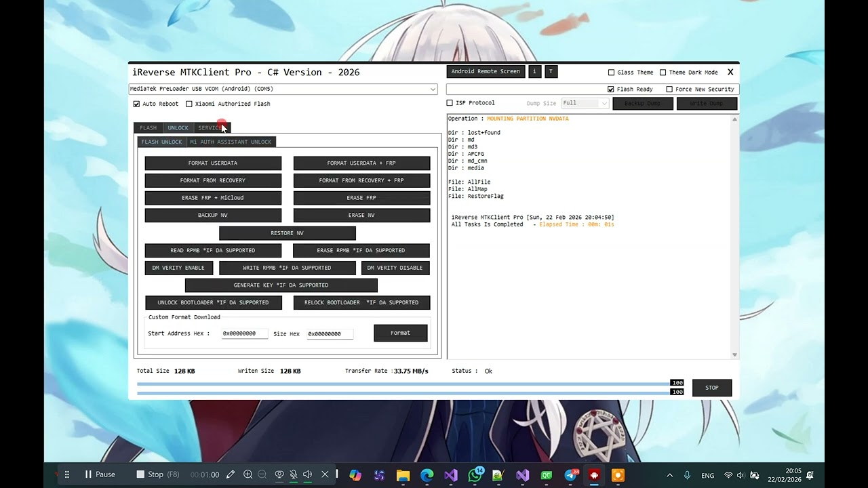The height and width of the screenshot is (488, 868).
Task: Click the RELOCK BOOTLOADER button
Action: point(361,302)
